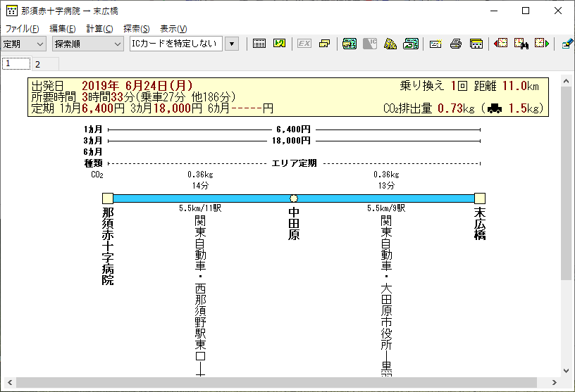This screenshot has height=392, width=575.
Task: Click the earlier departure clock icon
Action: 500,44
